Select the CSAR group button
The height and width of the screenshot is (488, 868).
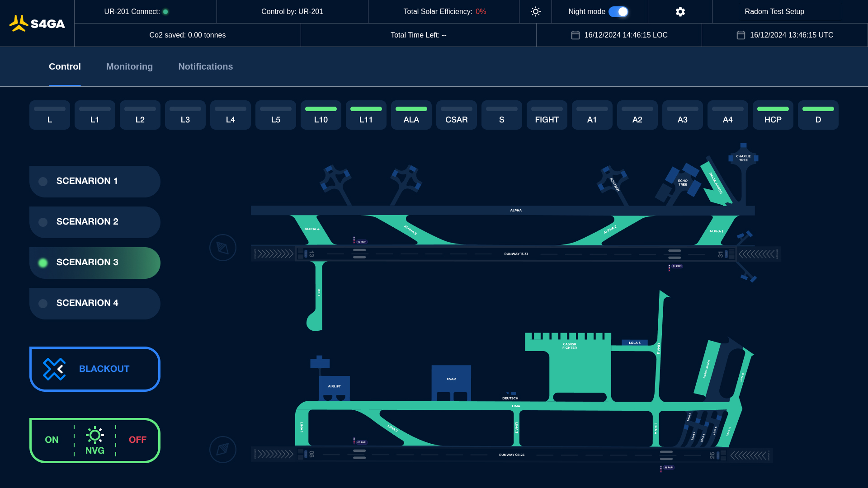click(x=457, y=115)
